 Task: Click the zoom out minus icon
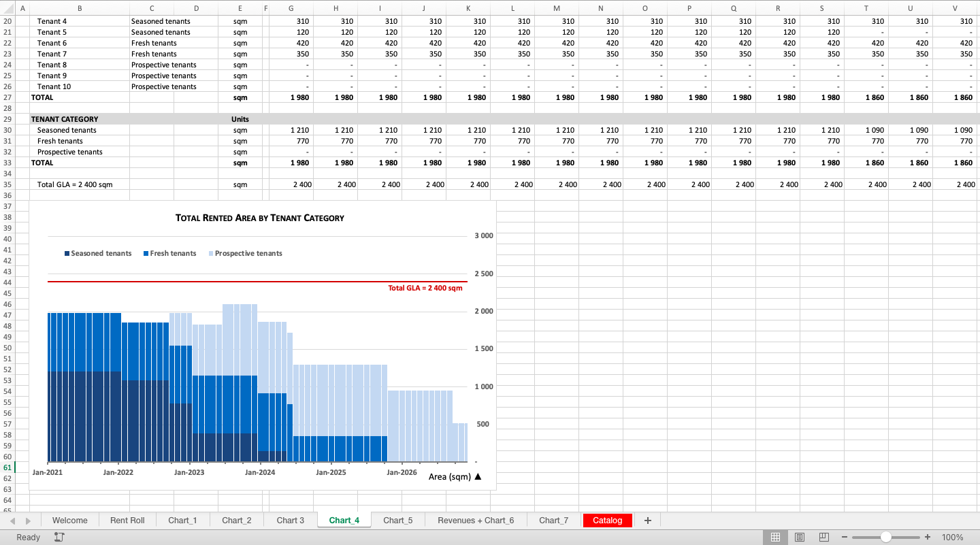845,537
